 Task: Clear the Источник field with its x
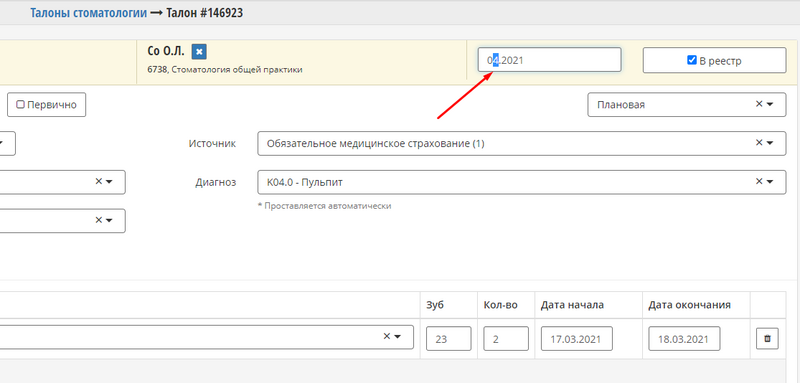click(x=759, y=143)
